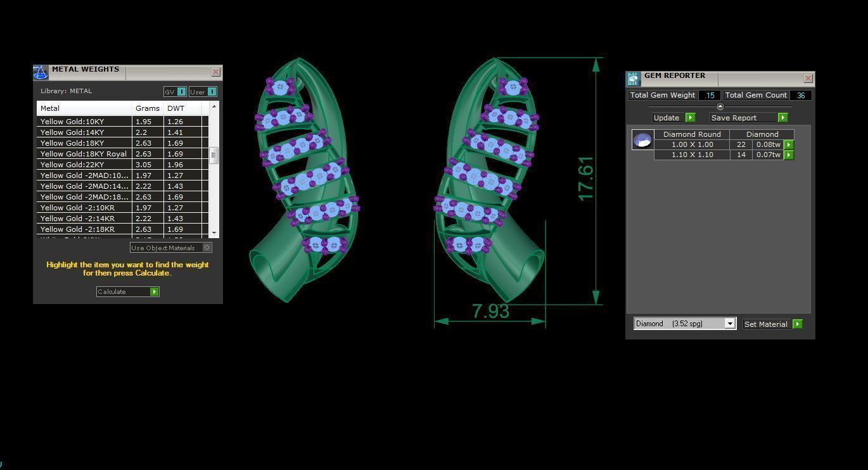
Task: Click the green arrow on Calculate
Action: (x=154, y=291)
